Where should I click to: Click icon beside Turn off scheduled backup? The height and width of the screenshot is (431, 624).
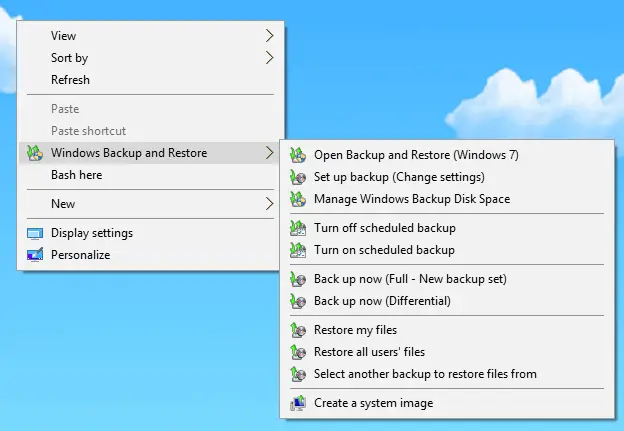click(298, 228)
